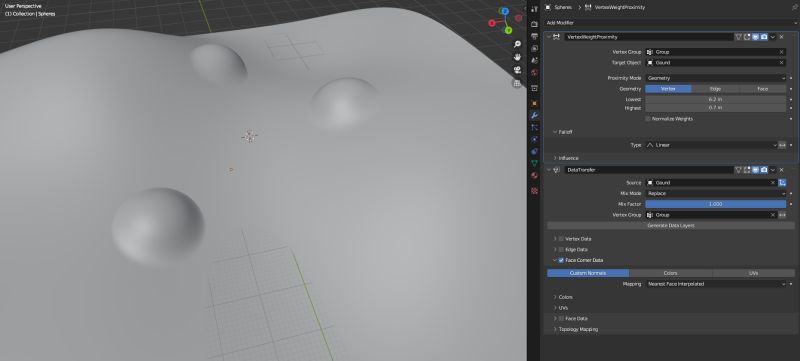Enable the Vertex Data checkbox
The image size is (800, 361).
coord(561,239)
